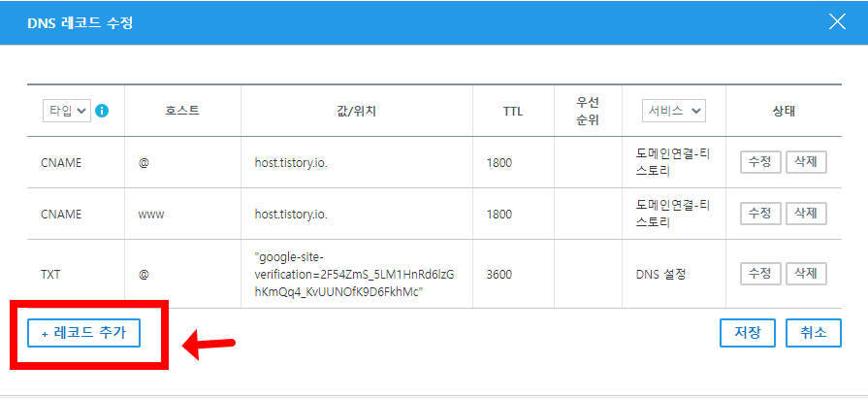868x399 pixels.
Task: Click the DNS 레코드 수정 title text
Action: pos(80,23)
